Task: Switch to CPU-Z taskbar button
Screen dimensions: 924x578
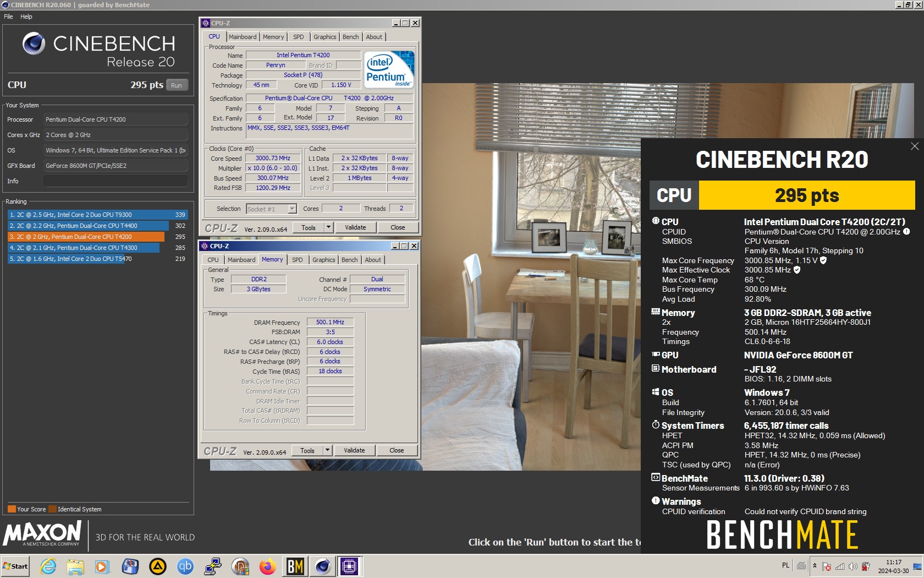Action: pyautogui.click(x=349, y=566)
